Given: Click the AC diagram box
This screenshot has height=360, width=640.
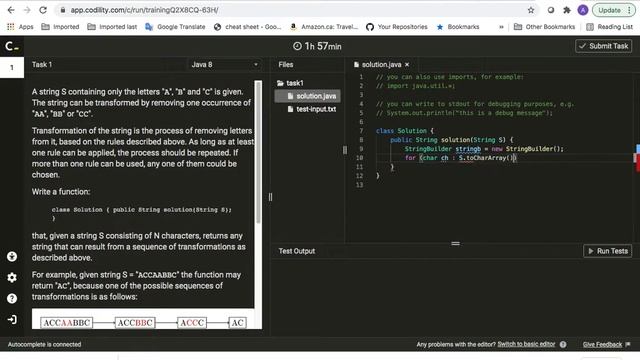Looking at the screenshot, I should pyautogui.click(x=238, y=323).
